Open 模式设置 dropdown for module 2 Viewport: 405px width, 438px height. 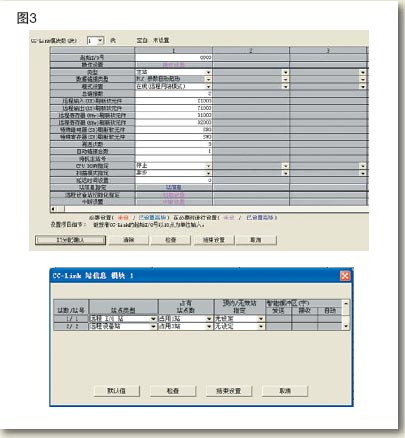(285, 86)
